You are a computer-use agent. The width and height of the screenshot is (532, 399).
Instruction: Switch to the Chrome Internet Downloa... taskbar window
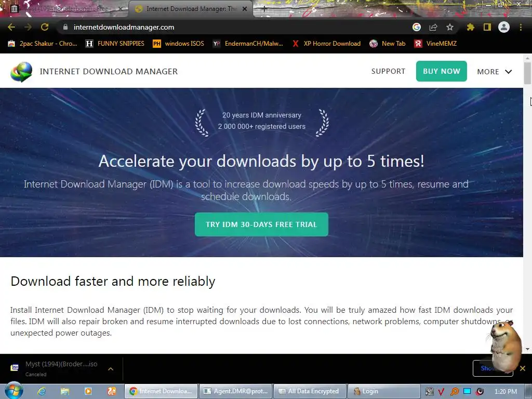(161, 391)
